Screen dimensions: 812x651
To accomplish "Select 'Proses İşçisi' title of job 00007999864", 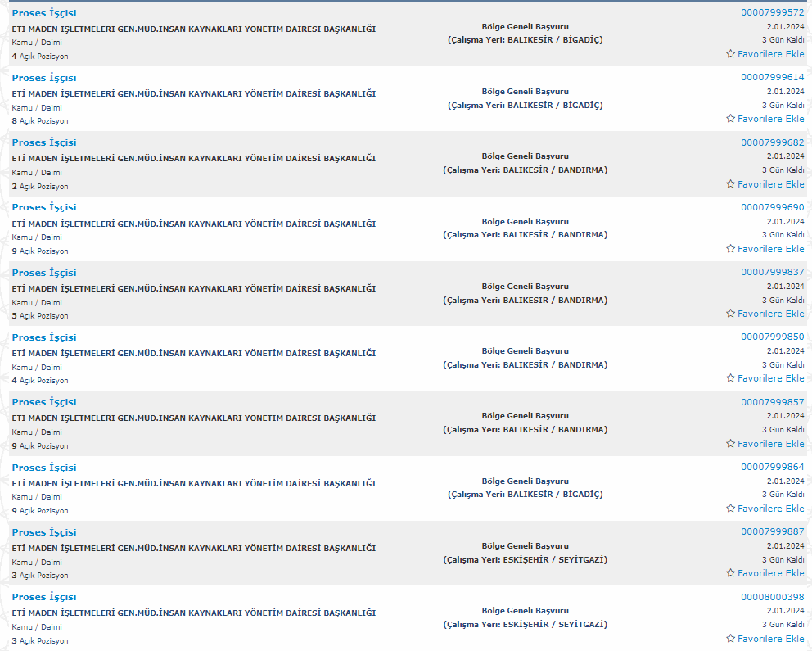I will [x=44, y=468].
